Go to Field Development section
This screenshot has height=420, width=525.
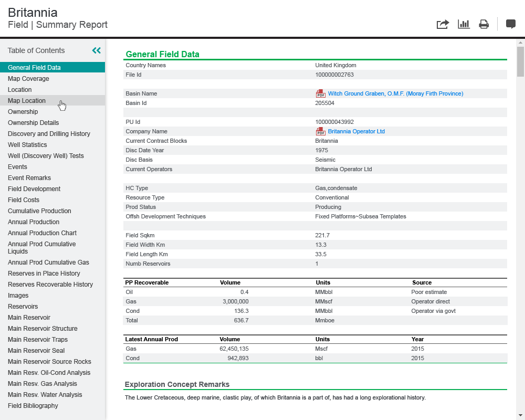pos(34,189)
